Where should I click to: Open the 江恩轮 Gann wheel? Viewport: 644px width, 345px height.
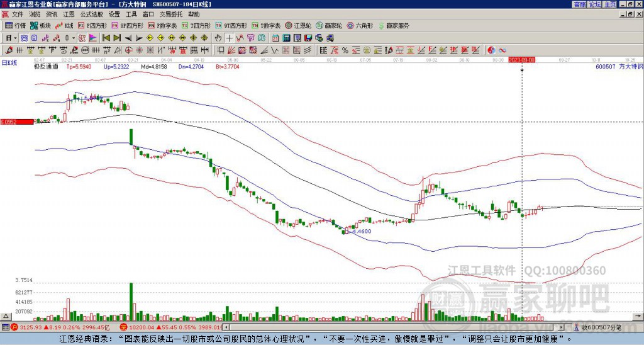pos(298,25)
